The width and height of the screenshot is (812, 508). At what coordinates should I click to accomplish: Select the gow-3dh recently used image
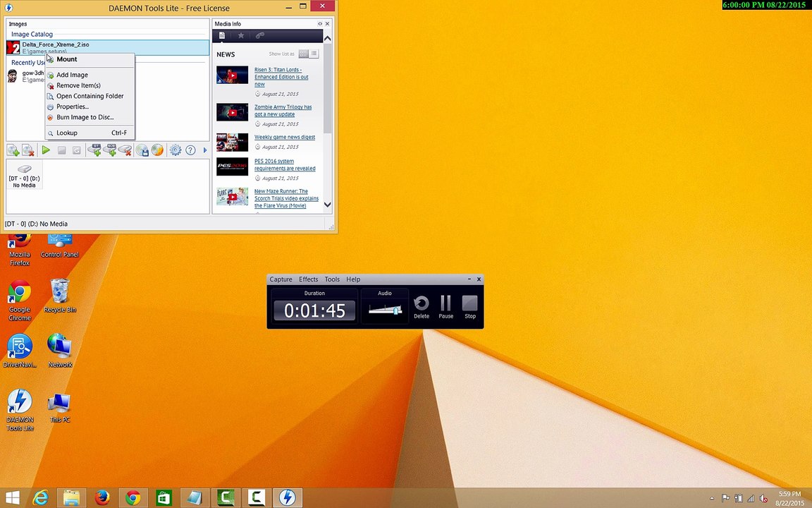(26, 76)
